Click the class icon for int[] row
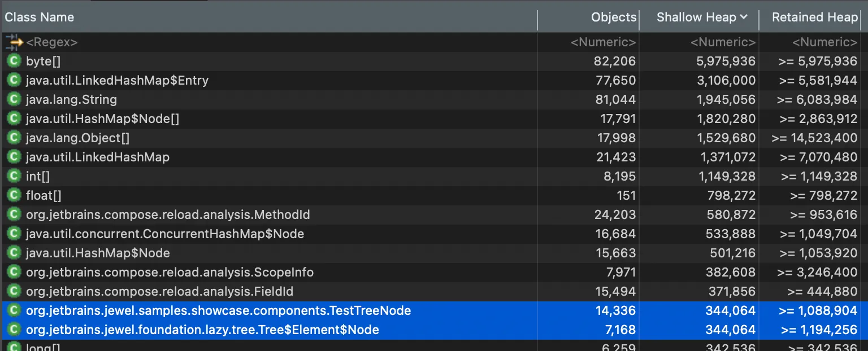Image resolution: width=868 pixels, height=351 pixels. coord(14,176)
